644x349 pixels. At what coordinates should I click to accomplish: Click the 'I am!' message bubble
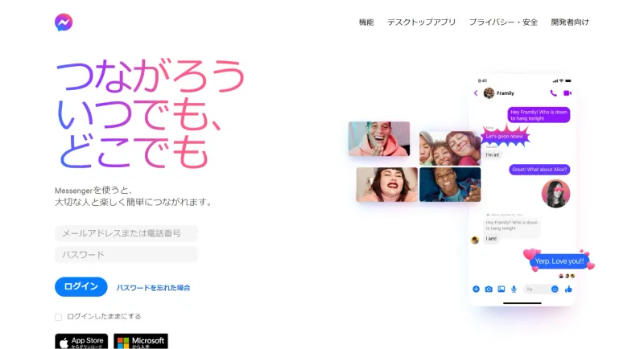(x=491, y=239)
